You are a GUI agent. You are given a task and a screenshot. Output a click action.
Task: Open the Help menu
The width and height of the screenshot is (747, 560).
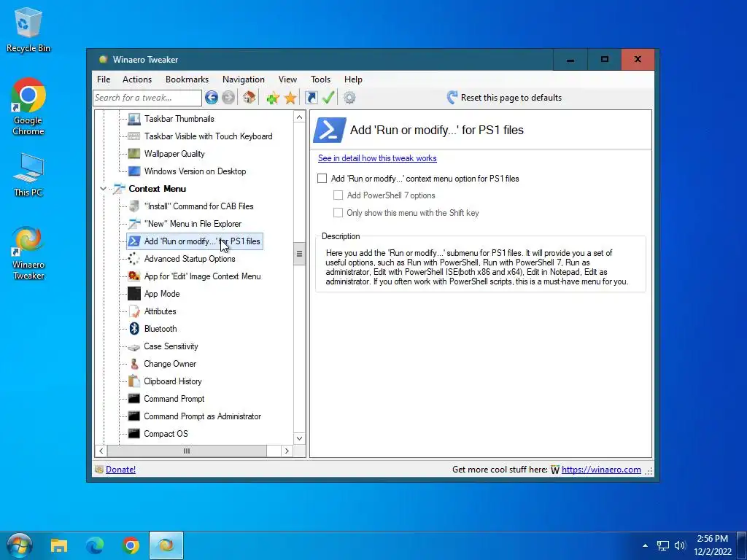(354, 79)
